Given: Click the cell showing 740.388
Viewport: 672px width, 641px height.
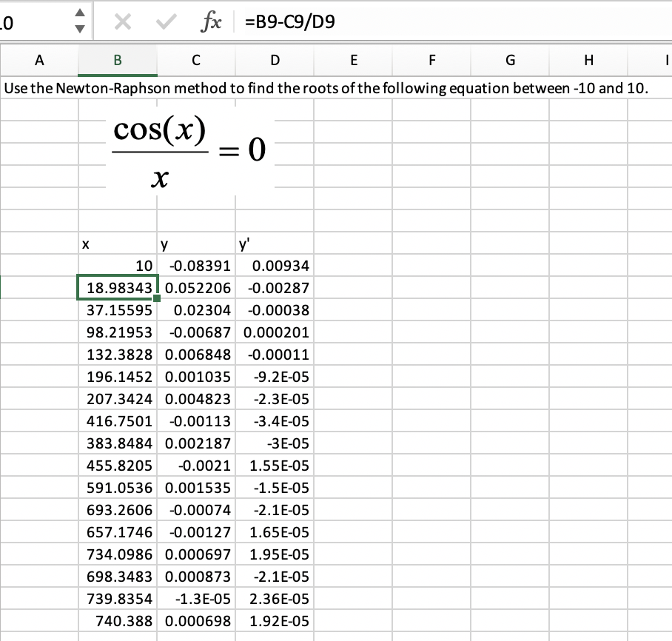Looking at the screenshot, I should [118, 621].
